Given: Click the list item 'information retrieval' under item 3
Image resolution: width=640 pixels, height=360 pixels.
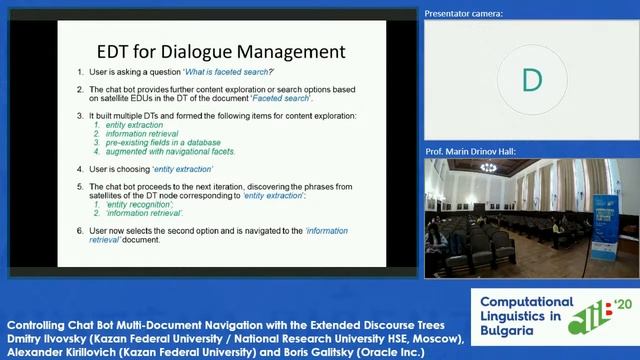Looking at the screenshot, I should click(x=142, y=134).
